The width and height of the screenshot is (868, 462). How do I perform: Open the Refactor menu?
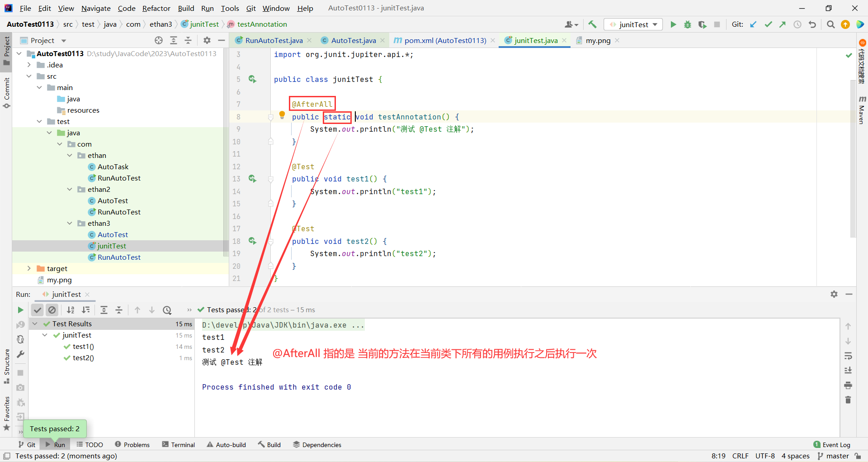click(156, 8)
